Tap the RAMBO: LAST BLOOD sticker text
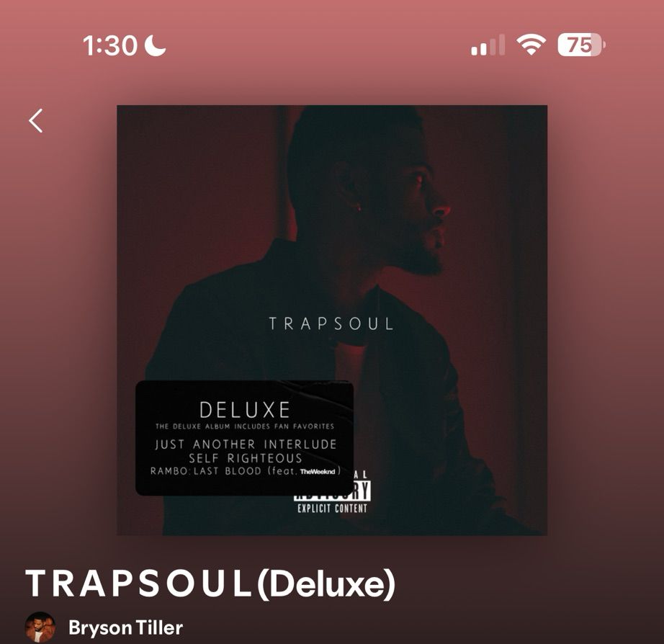Image resolution: width=664 pixels, height=644 pixels. [x=206, y=471]
